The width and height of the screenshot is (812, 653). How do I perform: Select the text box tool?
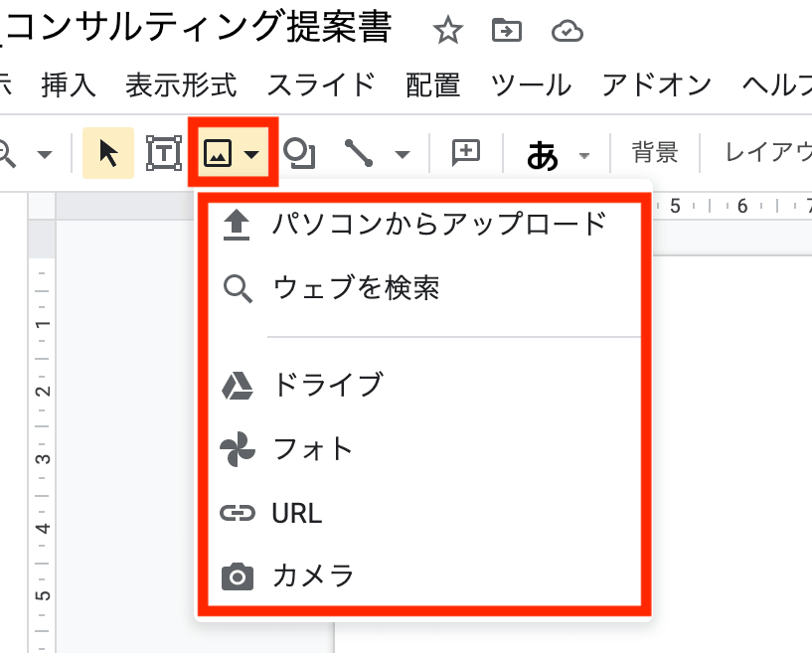point(164,153)
